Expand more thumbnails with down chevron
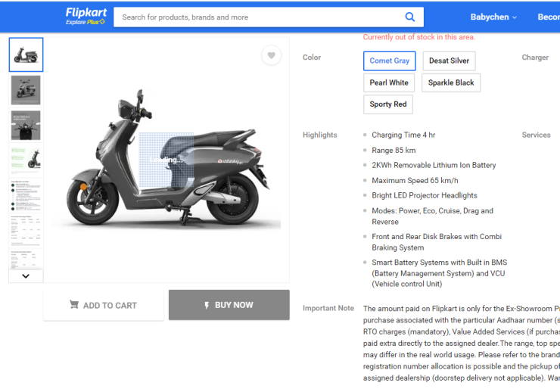This screenshot has height=392, width=560. tap(26, 276)
